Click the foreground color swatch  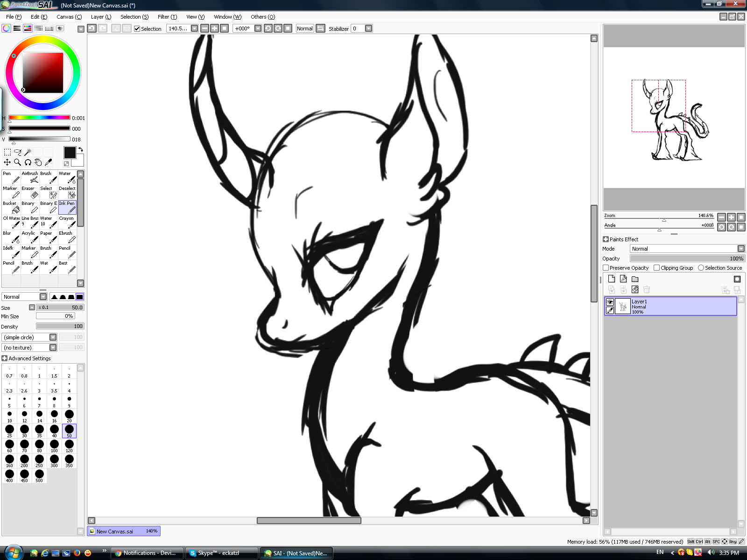70,153
